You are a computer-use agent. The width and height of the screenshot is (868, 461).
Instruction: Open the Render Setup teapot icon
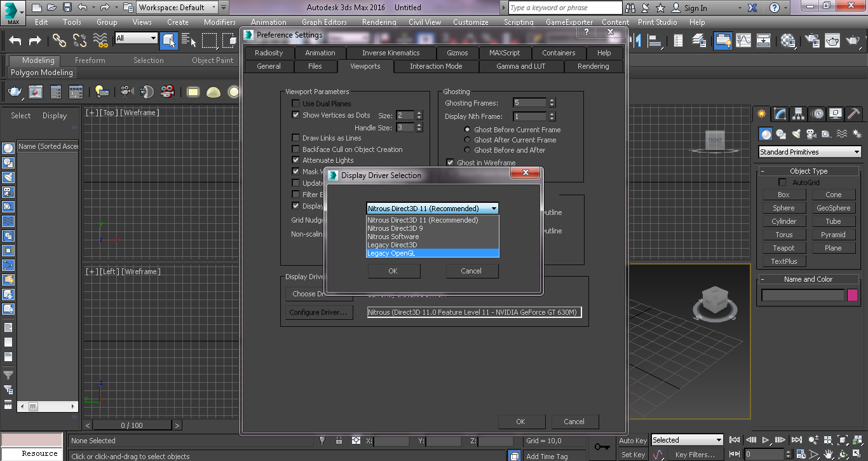pos(811,41)
